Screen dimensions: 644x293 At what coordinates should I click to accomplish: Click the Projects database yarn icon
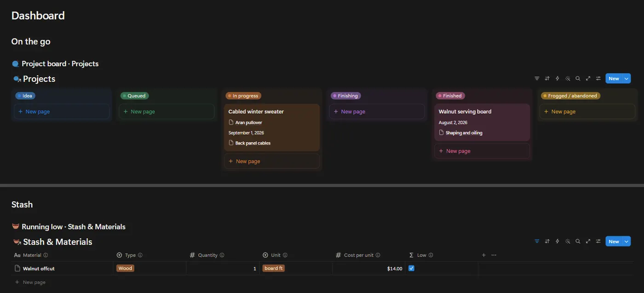click(x=17, y=79)
